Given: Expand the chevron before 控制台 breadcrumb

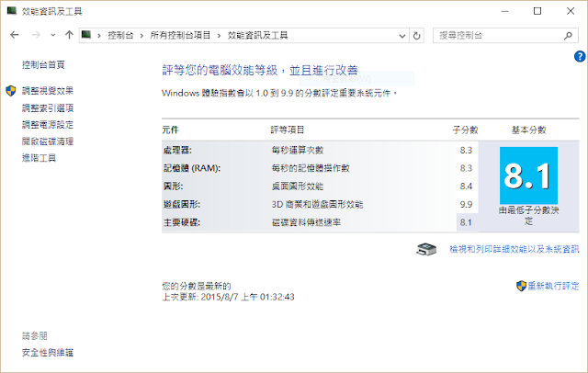Looking at the screenshot, I should tap(99, 36).
